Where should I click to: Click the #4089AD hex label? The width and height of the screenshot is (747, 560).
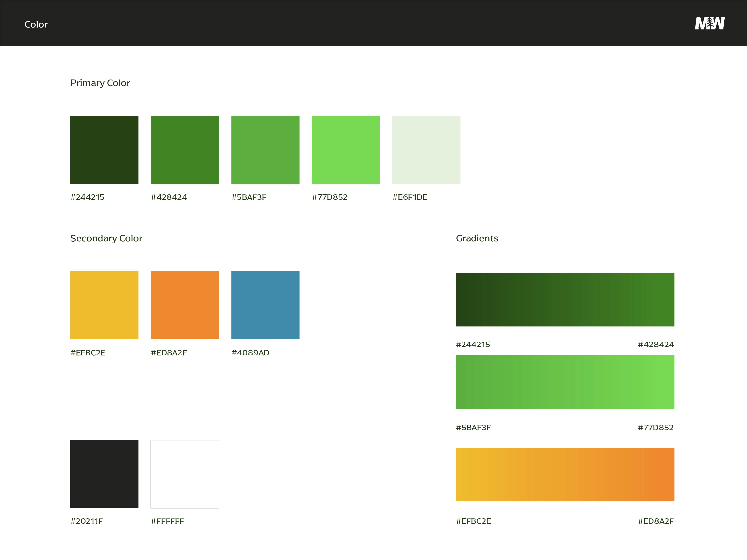point(250,353)
